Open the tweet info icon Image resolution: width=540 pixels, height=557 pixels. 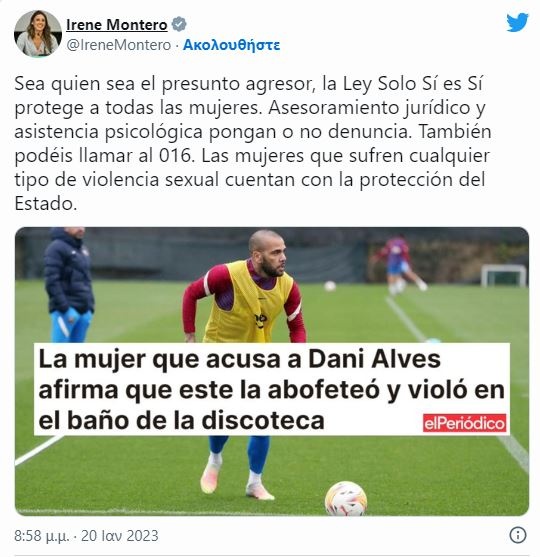[518, 535]
